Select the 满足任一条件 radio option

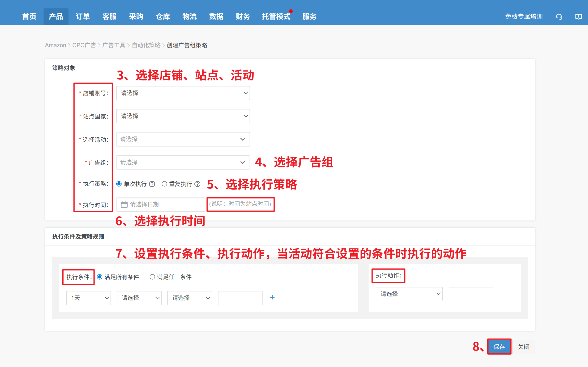(x=152, y=277)
